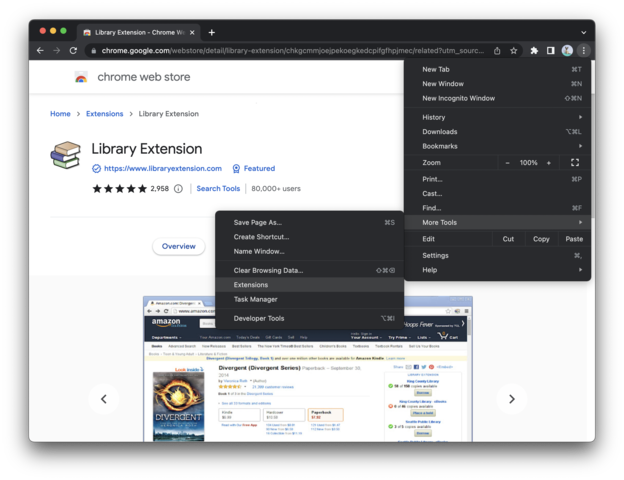This screenshot has height=480, width=624.
Task: Reload the page with refresh icon
Action: (73, 51)
